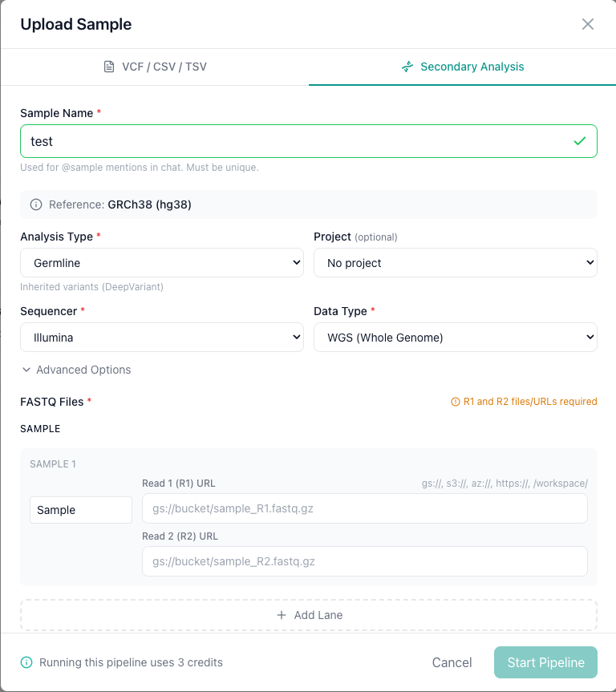Click the Sample Name text field

(x=297, y=141)
